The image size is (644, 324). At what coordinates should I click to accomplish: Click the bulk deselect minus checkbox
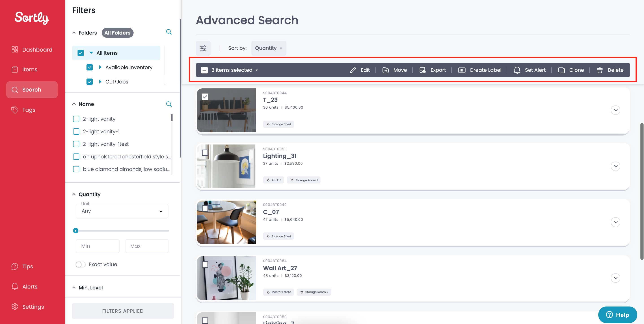coord(204,70)
